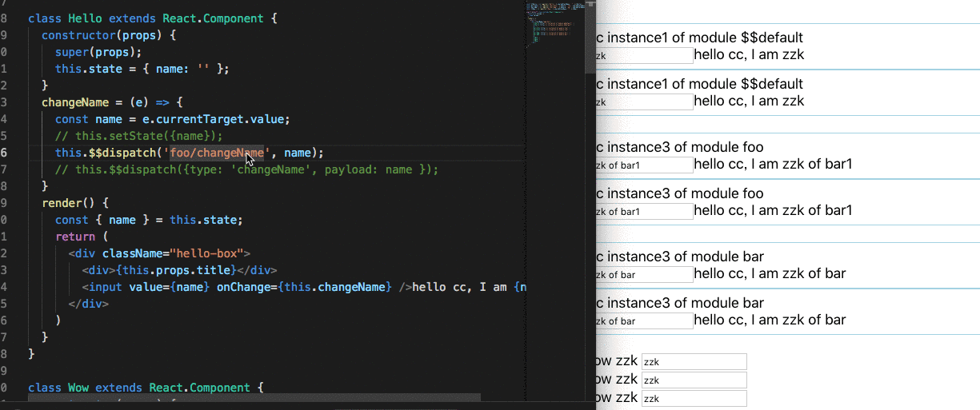Click '{this.props.title}' in the code

176,270
